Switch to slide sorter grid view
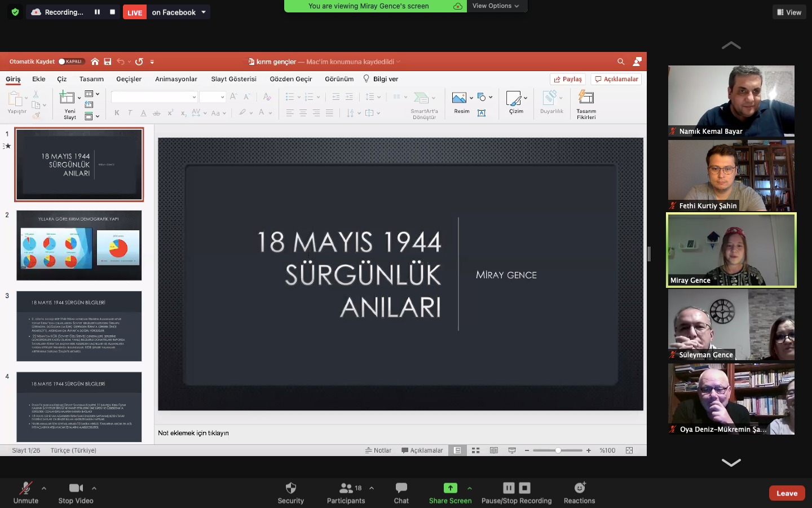This screenshot has width=812, height=508. tap(475, 450)
